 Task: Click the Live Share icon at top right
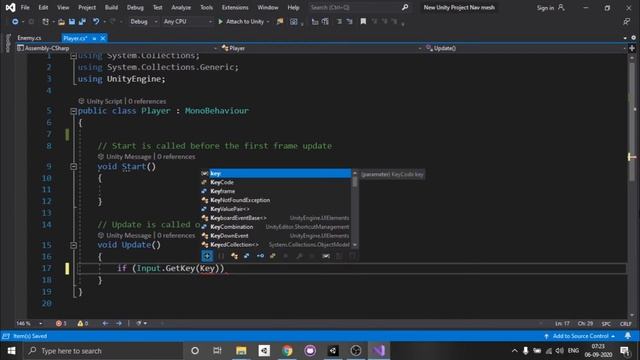point(627,22)
